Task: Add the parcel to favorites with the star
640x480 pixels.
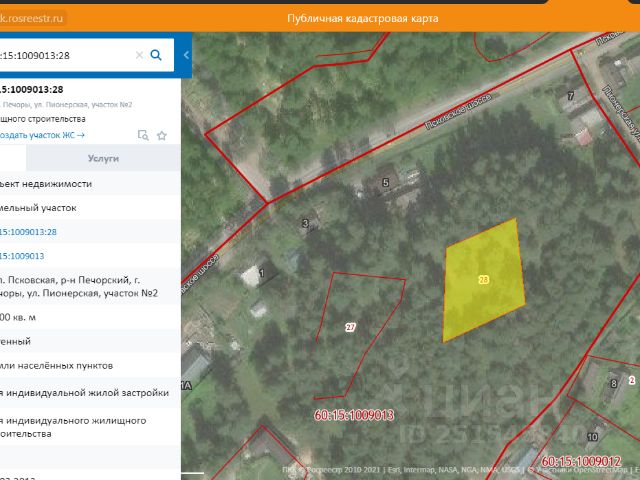Action: click(161, 134)
